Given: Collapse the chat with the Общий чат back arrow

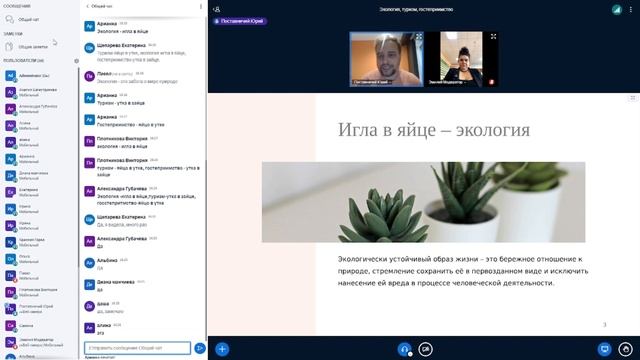Looking at the screenshot, I should coord(99,6).
